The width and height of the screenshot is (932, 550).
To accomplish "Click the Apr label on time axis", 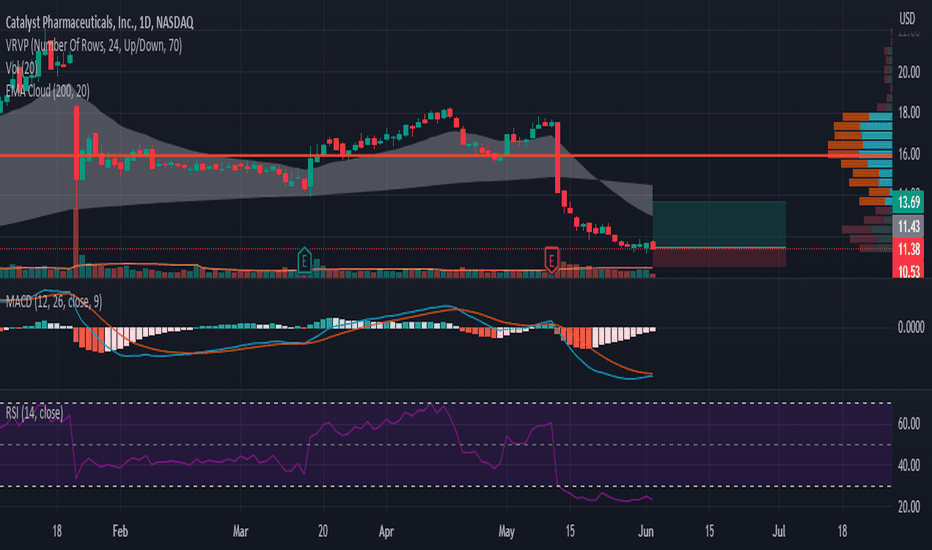I will [386, 531].
